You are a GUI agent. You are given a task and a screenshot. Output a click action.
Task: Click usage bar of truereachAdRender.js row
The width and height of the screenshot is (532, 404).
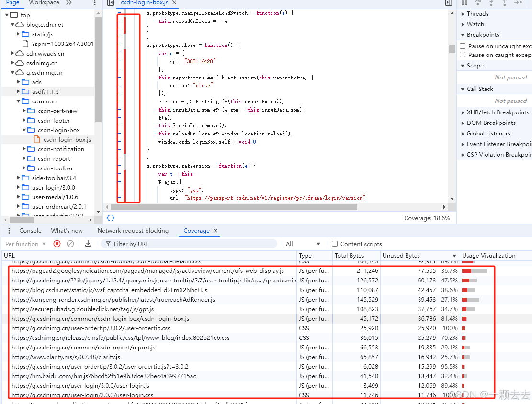click(471, 300)
